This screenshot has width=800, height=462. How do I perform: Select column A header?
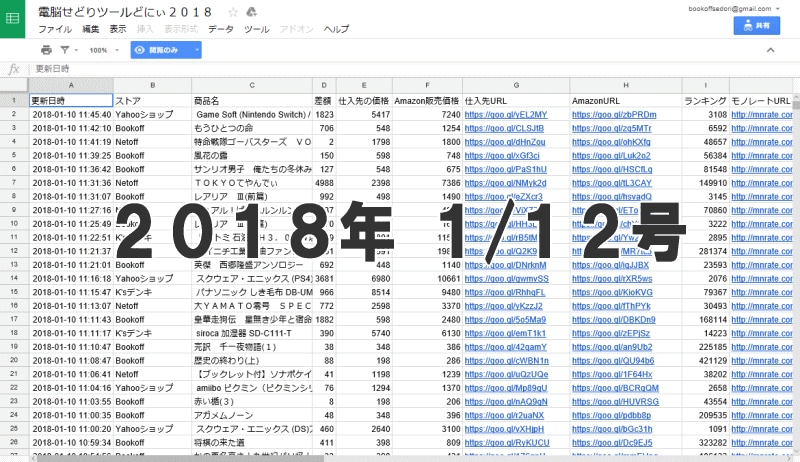(x=71, y=85)
